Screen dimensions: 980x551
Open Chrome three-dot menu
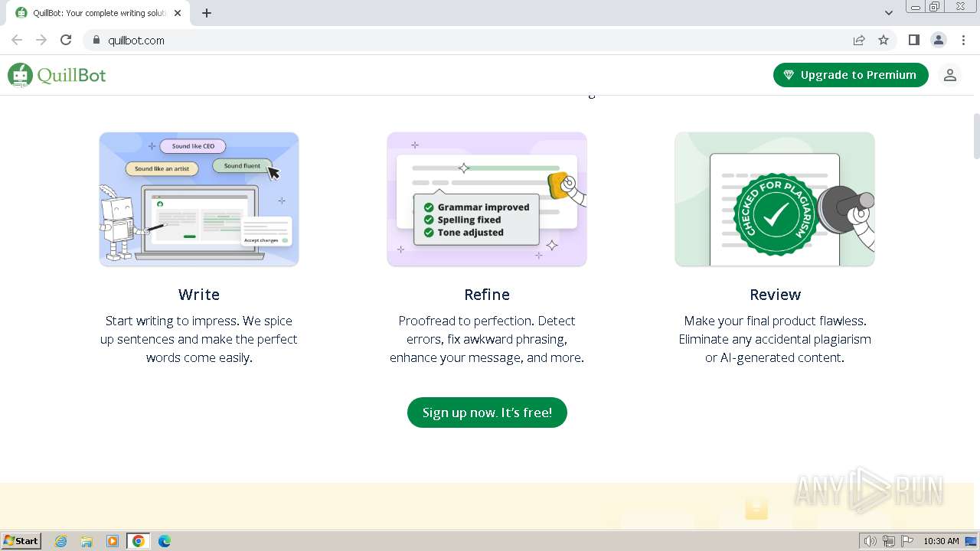pyautogui.click(x=962, y=40)
